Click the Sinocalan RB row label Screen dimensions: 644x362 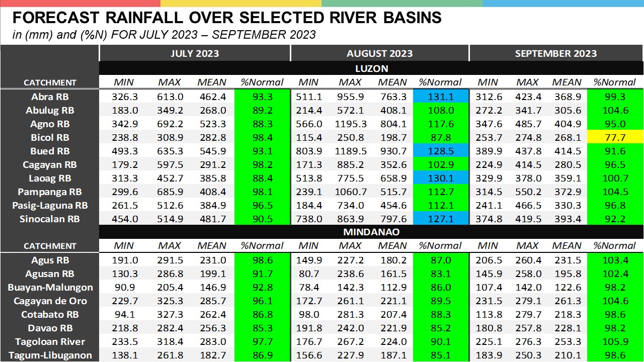click(50, 219)
